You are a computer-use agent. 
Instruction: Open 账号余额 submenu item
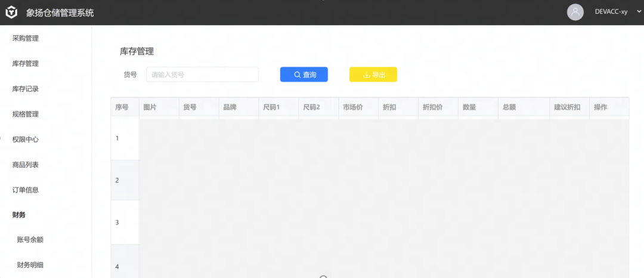[30, 240]
